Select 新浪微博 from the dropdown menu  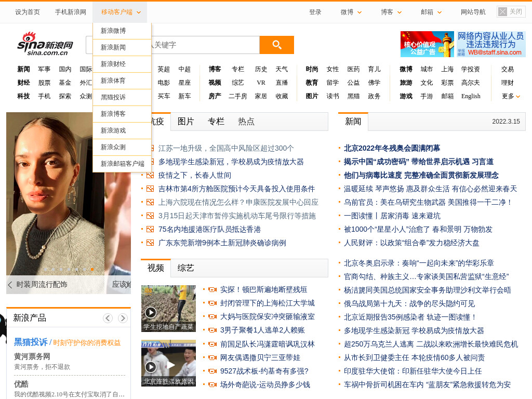pos(122,31)
